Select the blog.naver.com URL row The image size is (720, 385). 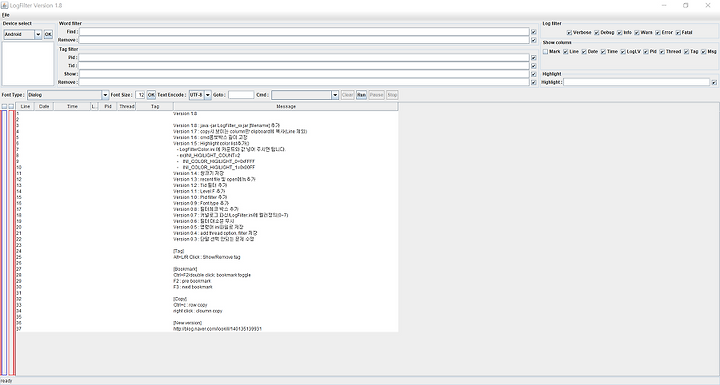[207, 329]
